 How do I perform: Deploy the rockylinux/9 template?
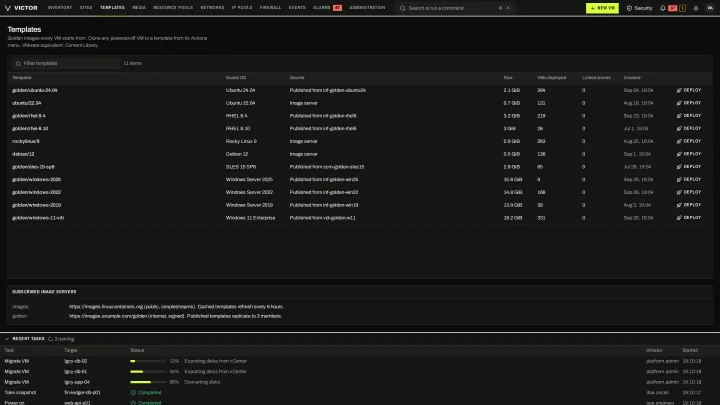[x=689, y=141]
